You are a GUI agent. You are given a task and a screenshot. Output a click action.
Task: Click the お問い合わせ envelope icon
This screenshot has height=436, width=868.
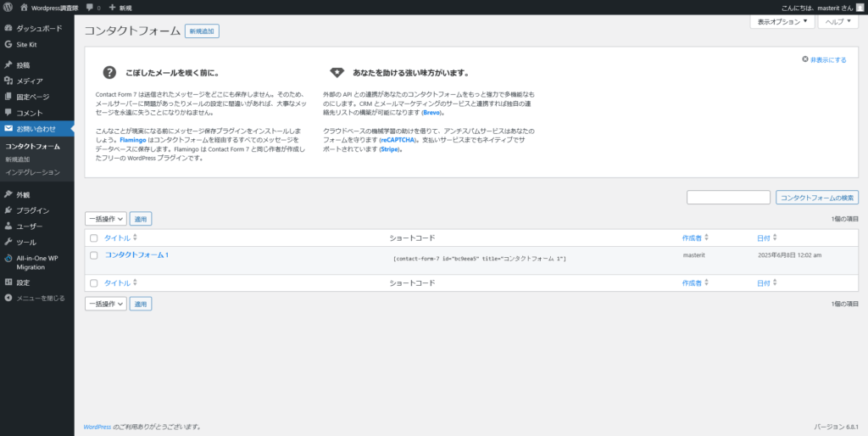pos(8,129)
